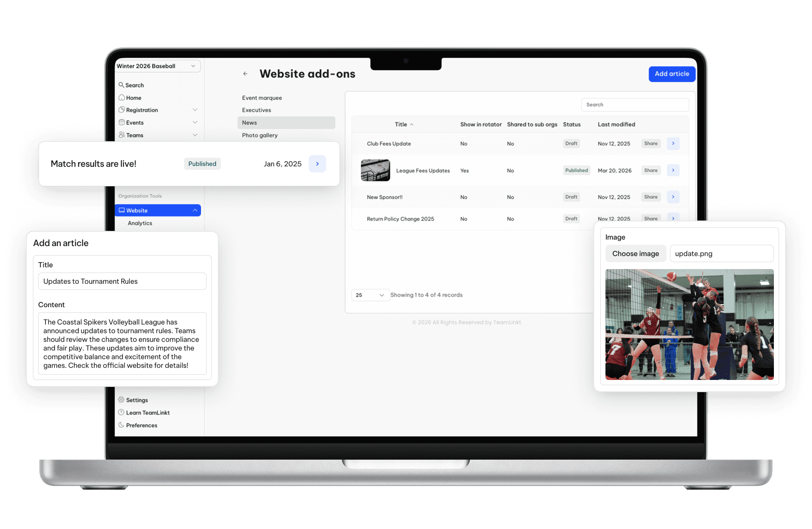Expand the records-per-page 25 dropdown
This screenshot has width=812, height=529.
pos(370,295)
